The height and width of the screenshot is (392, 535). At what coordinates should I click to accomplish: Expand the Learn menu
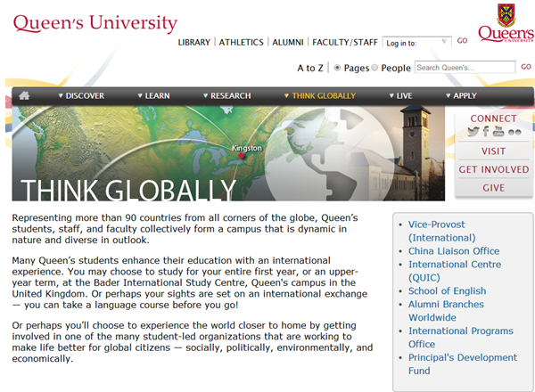point(153,96)
